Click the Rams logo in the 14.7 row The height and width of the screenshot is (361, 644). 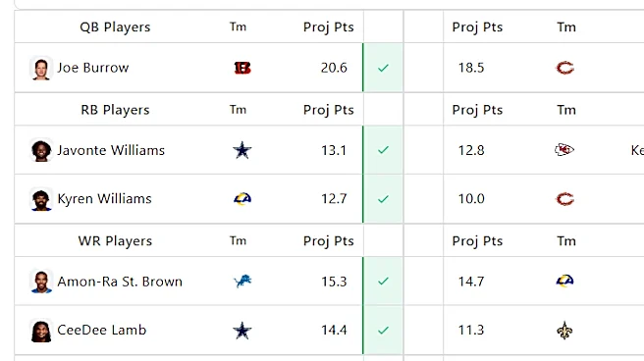tap(564, 281)
